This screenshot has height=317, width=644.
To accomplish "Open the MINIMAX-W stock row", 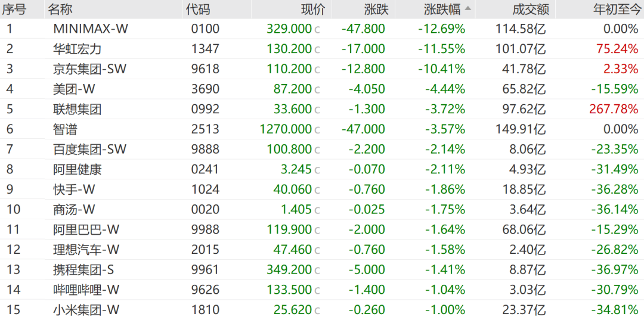I will coord(322,29).
